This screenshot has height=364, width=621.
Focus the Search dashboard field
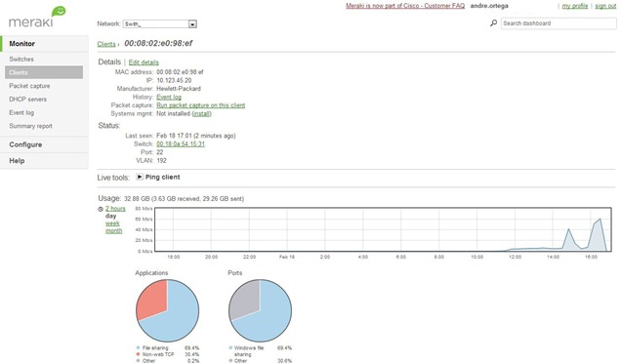pyautogui.click(x=559, y=23)
